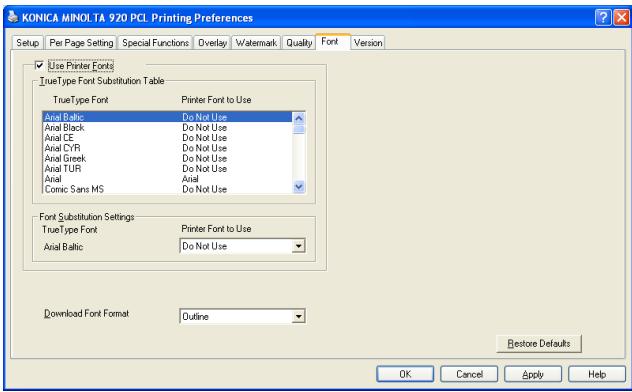This screenshot has width=632, height=392.
Task: Go to the Special Functions tab
Action: (155, 43)
